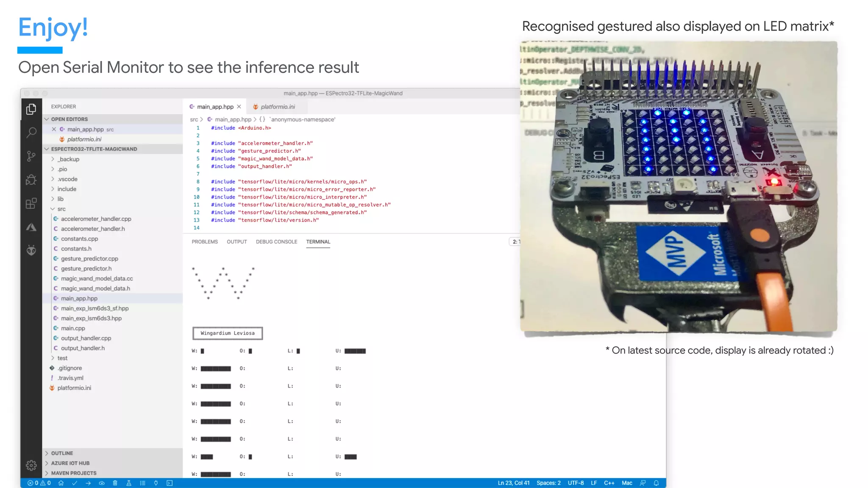Click the errors and warnings status indicator
868x488 pixels.
[x=39, y=483]
